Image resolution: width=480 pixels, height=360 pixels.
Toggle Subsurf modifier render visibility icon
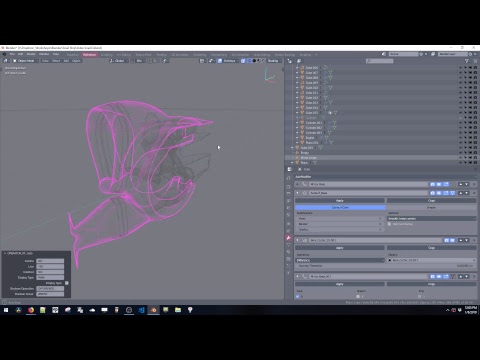coord(433,193)
